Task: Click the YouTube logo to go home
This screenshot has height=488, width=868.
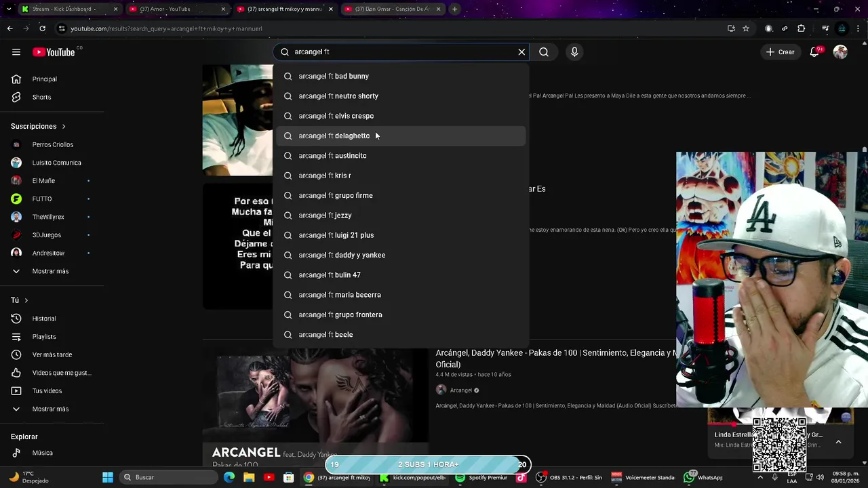Action: [54, 52]
